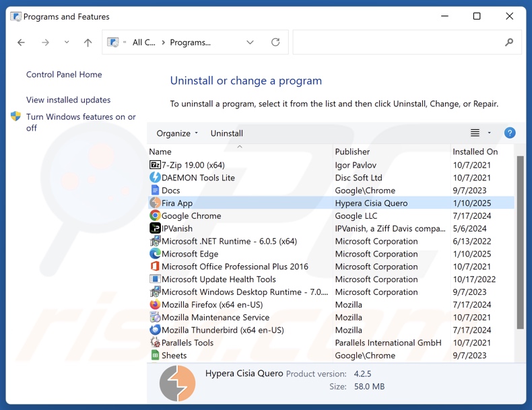Viewport: 532px width, 410px height.
Task: Open the recent locations dropdown chevron
Action: tap(67, 42)
